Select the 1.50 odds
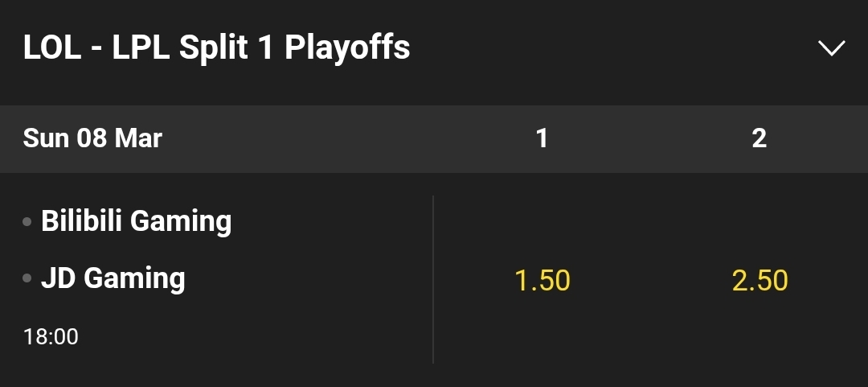The height and width of the screenshot is (387, 868). (542, 280)
